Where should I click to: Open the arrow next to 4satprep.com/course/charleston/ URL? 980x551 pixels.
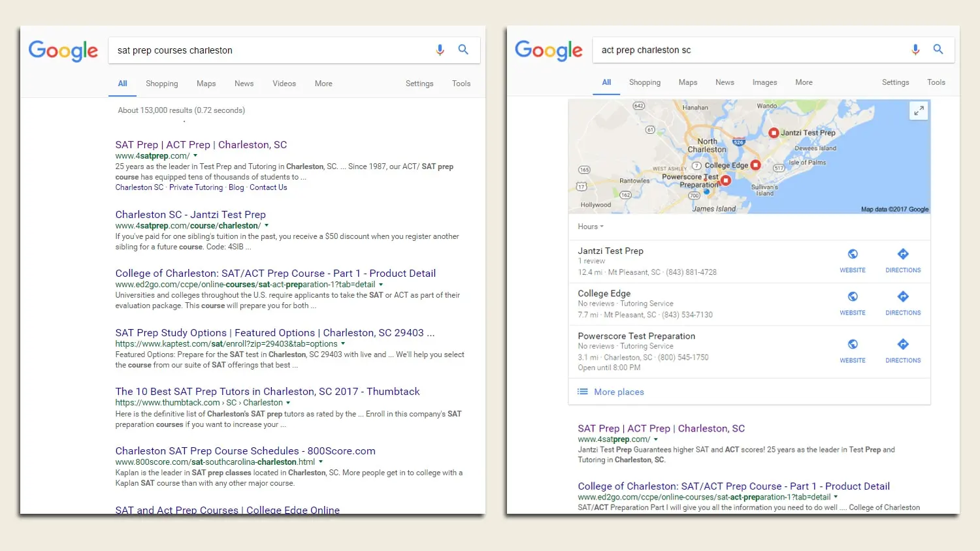267,226
